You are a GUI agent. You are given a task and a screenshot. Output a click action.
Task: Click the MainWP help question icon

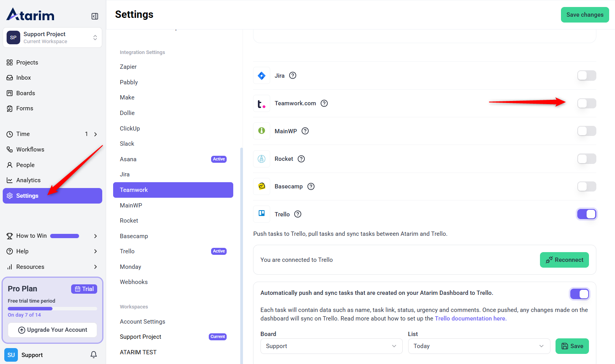coord(305,131)
